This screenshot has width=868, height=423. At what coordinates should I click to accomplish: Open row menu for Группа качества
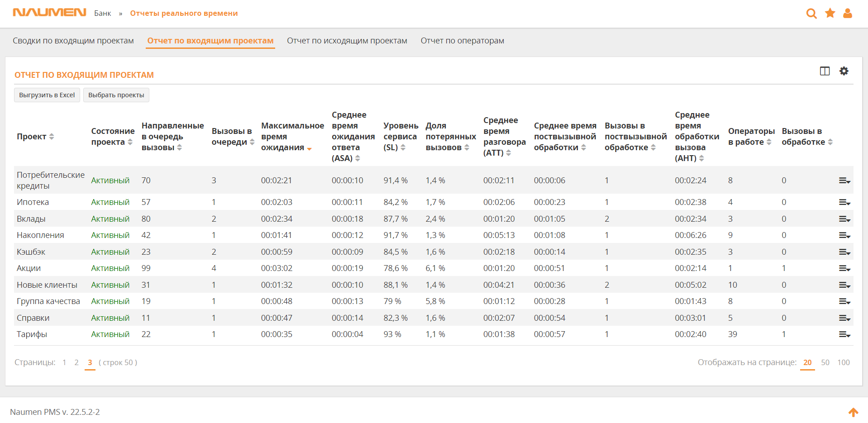click(x=844, y=301)
